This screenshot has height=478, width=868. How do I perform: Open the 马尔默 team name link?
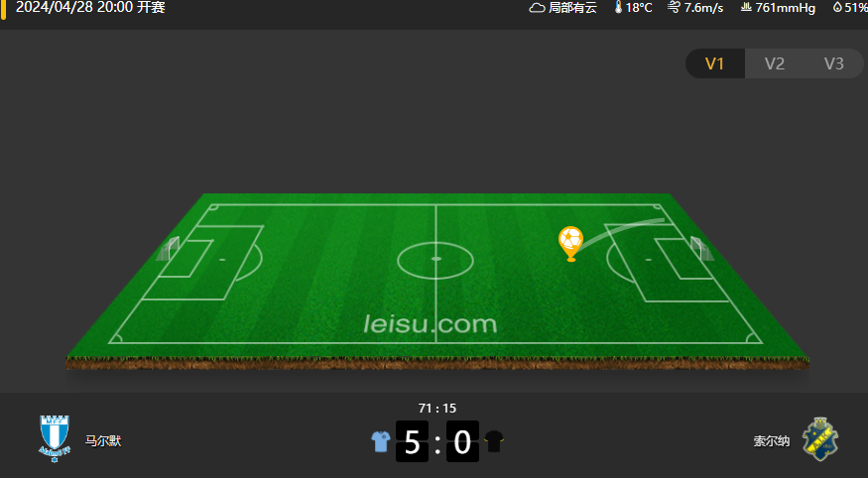[x=103, y=441]
